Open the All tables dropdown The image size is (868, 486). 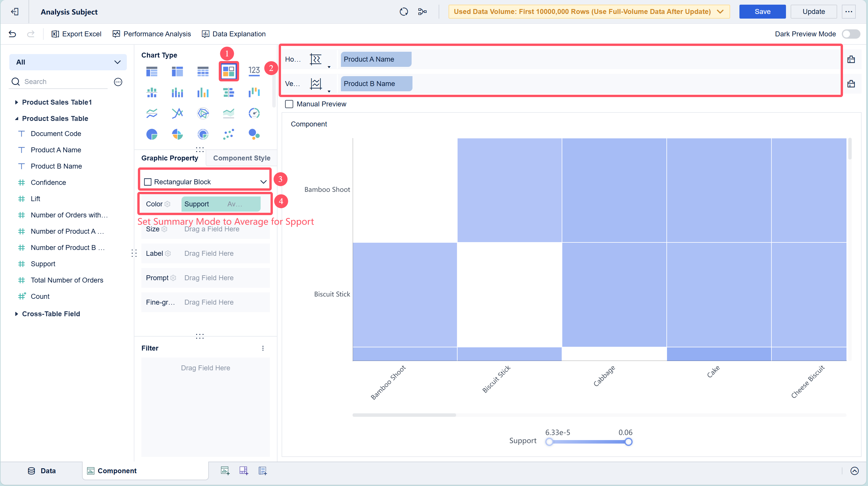point(68,62)
